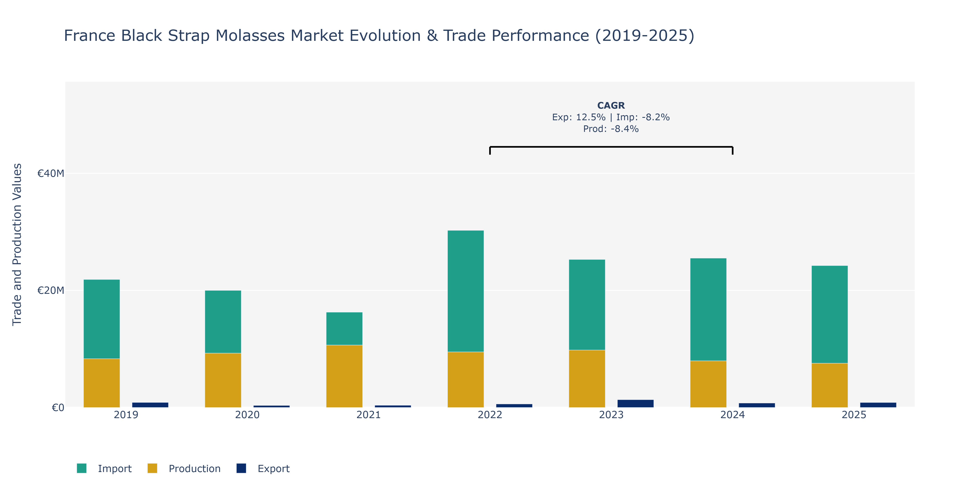The width and height of the screenshot is (980, 490).
Task: Select the 2022 Production bar segment
Action: (x=466, y=380)
